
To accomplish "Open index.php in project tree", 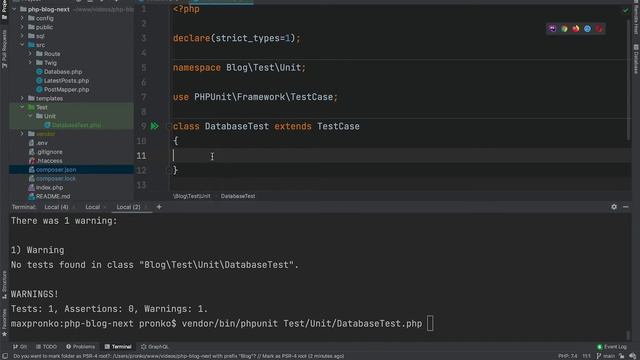I will coord(49,187).
